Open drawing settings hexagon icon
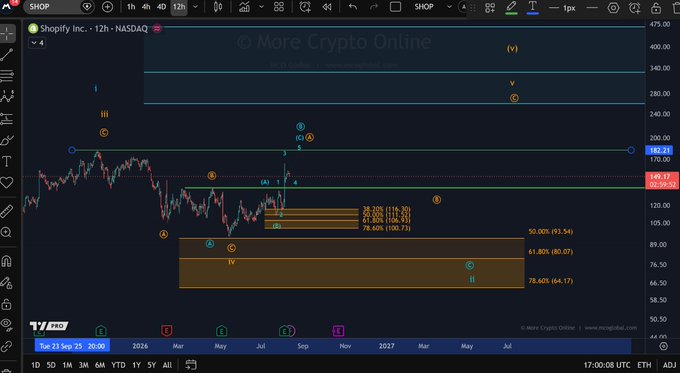Screen dimensions: 680x373 pos(613,7)
